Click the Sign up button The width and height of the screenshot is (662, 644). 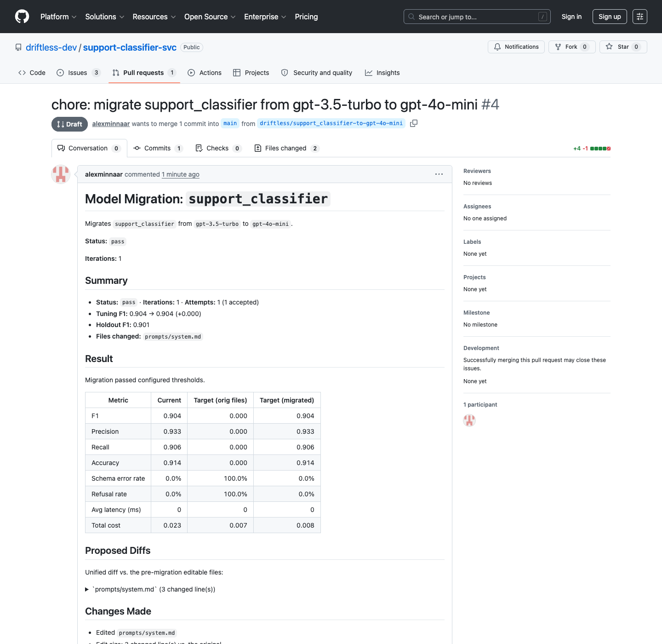pyautogui.click(x=610, y=17)
